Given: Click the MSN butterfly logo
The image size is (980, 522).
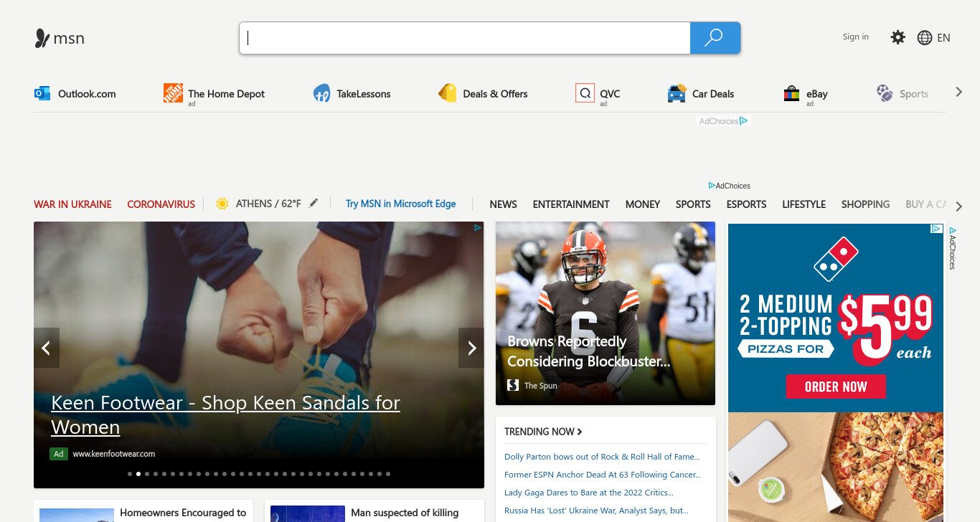Looking at the screenshot, I should [42, 38].
